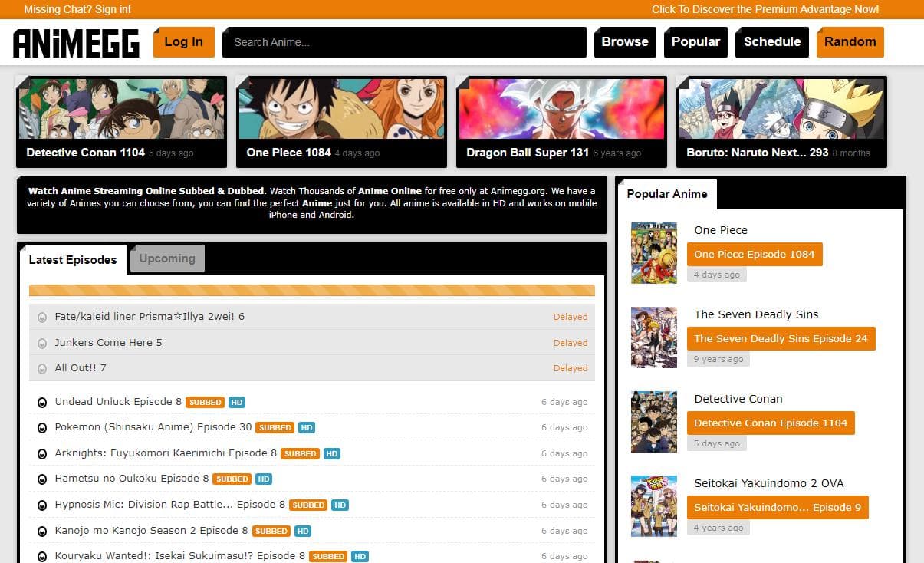The width and height of the screenshot is (924, 563).
Task: Click the SUBBED badge on Undead Unluck Episode 8
Action: 206,402
